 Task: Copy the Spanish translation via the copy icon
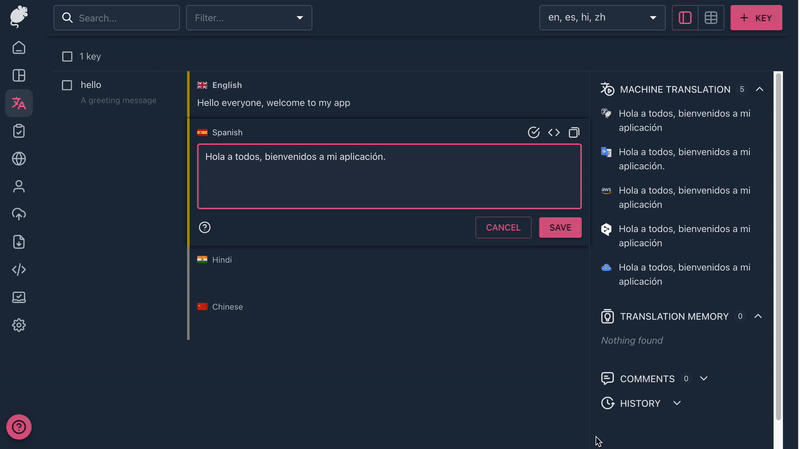[x=574, y=133]
